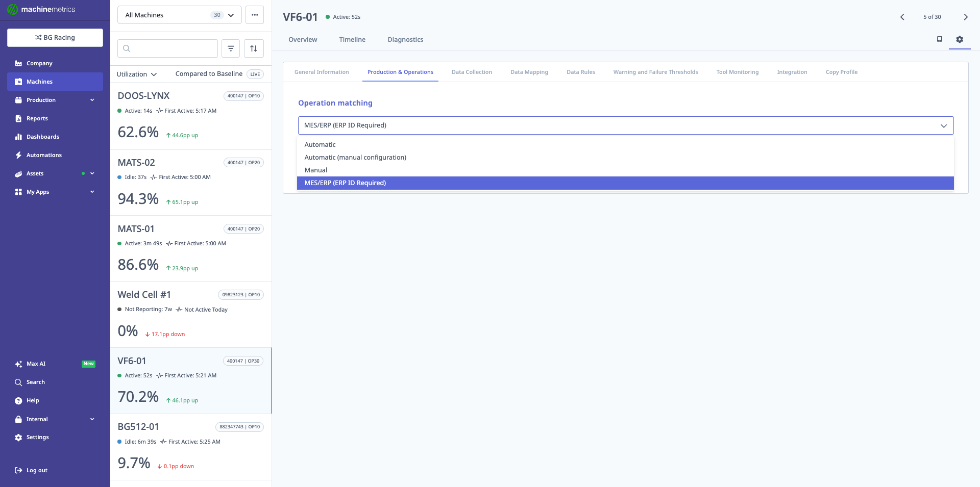Open the more options ellipsis button

tap(254, 15)
